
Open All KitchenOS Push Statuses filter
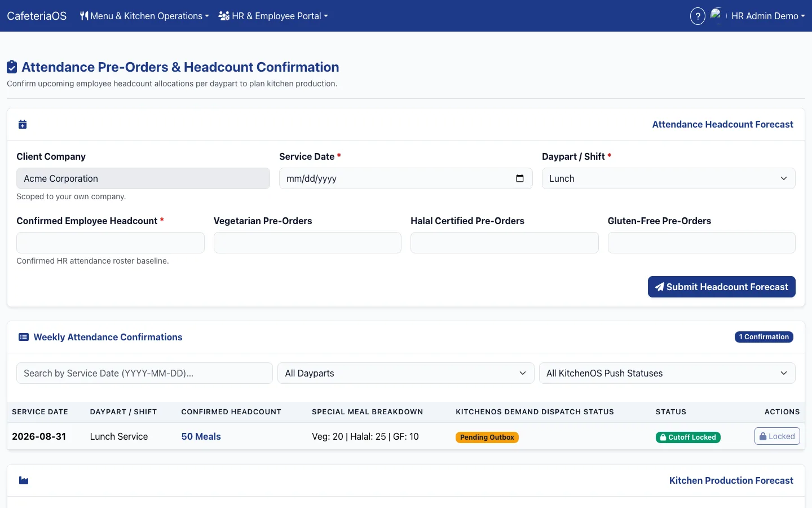click(667, 373)
